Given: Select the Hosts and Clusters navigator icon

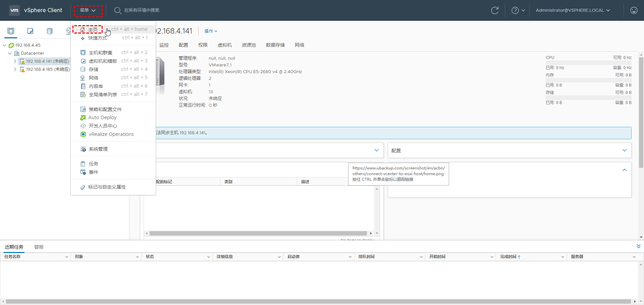Looking at the screenshot, I should pyautogui.click(x=11, y=31).
